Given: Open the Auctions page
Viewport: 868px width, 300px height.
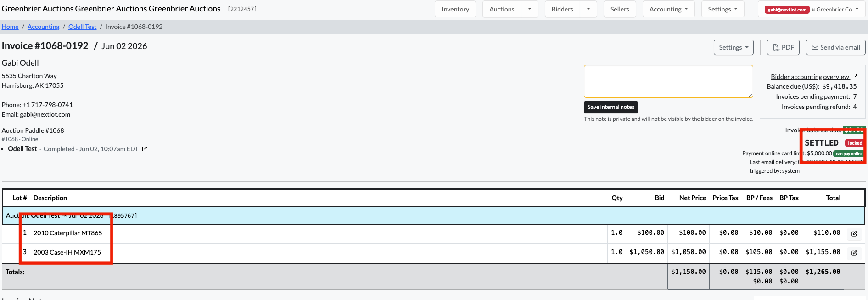Looking at the screenshot, I should [502, 9].
